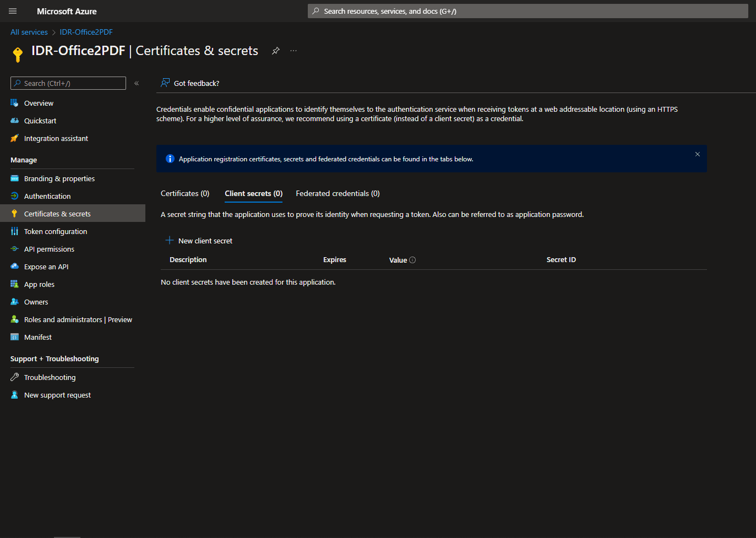Click All services breadcrumb link
This screenshot has height=538, width=756.
point(29,32)
